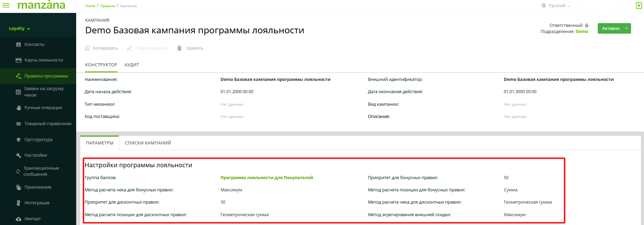Switch to the Аудит tab
The height and width of the screenshot is (225, 644).
coord(132,65)
